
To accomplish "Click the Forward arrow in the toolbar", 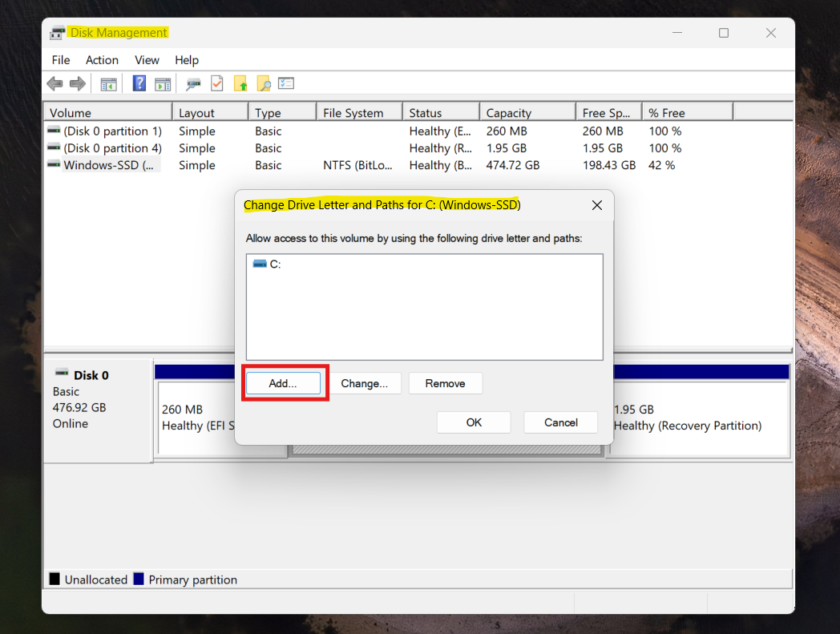I will pos(78,83).
